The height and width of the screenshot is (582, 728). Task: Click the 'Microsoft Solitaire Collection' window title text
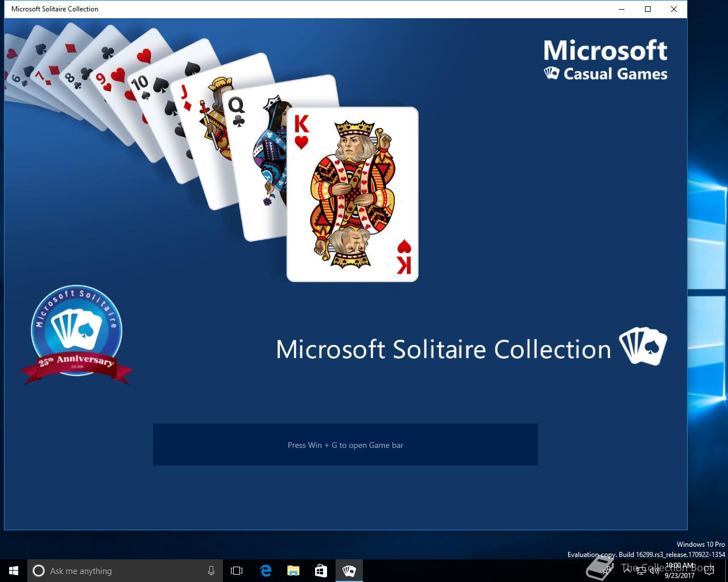(55, 9)
